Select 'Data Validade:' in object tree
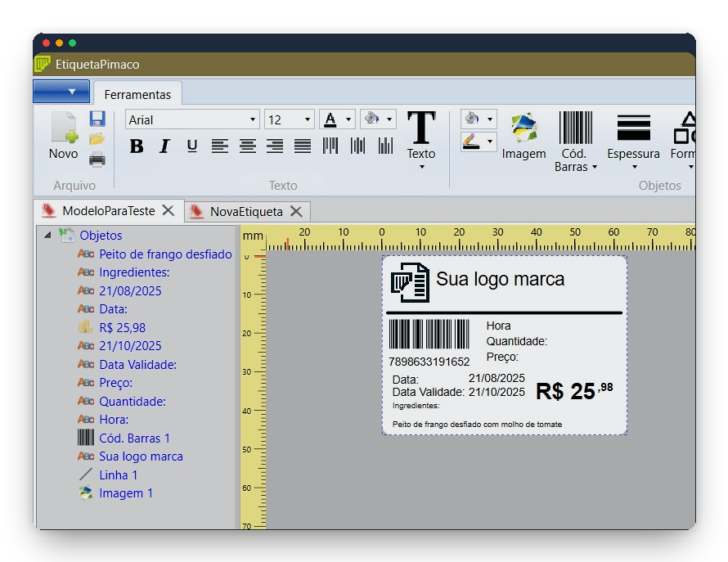 click(138, 365)
